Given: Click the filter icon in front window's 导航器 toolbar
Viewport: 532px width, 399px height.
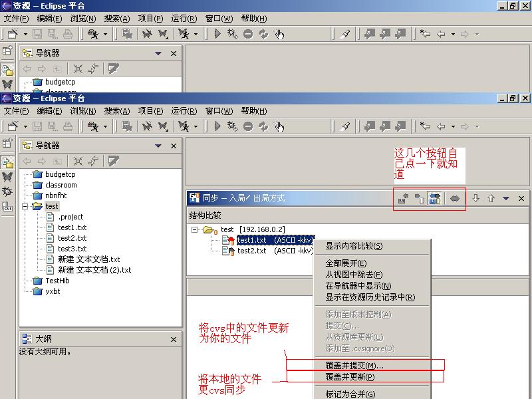Looking at the screenshot, I should 113,162.
